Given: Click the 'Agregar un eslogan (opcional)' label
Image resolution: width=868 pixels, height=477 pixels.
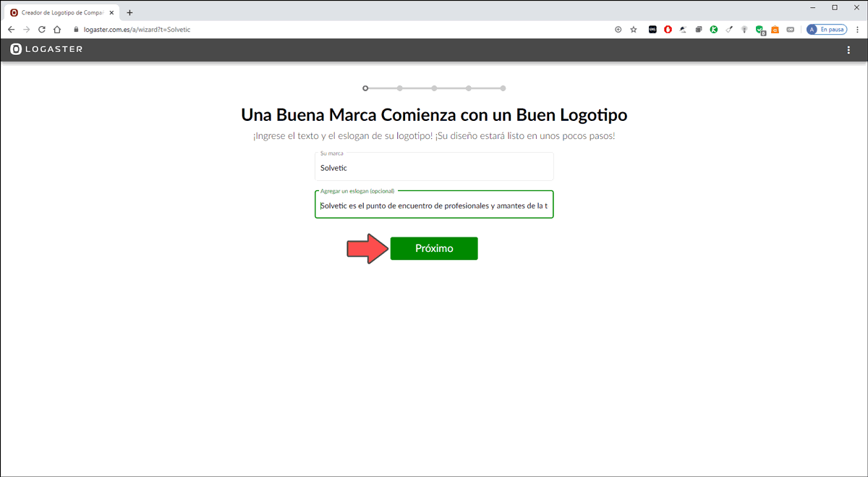Looking at the screenshot, I should click(357, 191).
